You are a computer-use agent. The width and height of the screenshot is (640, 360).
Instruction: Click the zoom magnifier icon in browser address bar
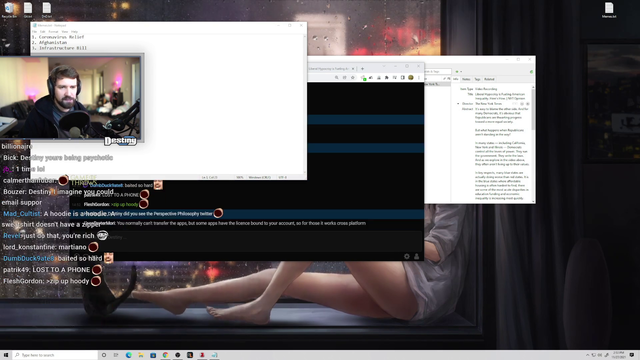(336, 78)
